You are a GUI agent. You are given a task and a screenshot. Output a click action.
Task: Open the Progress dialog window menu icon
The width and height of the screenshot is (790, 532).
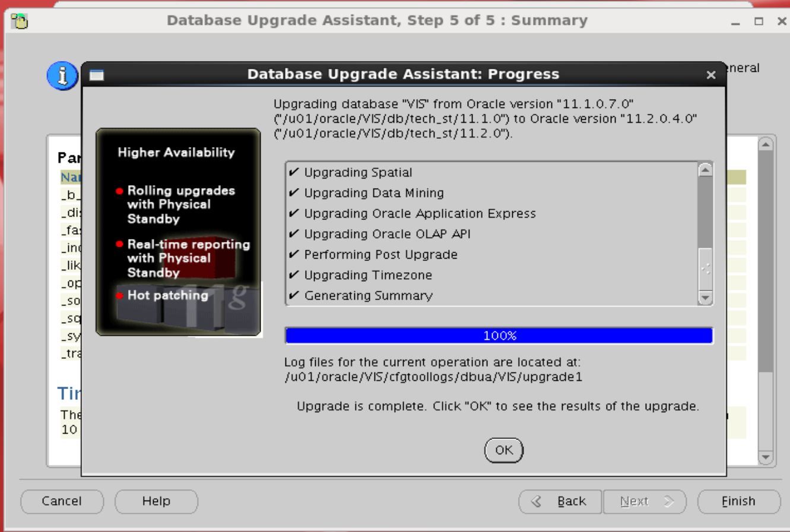pos(97,75)
